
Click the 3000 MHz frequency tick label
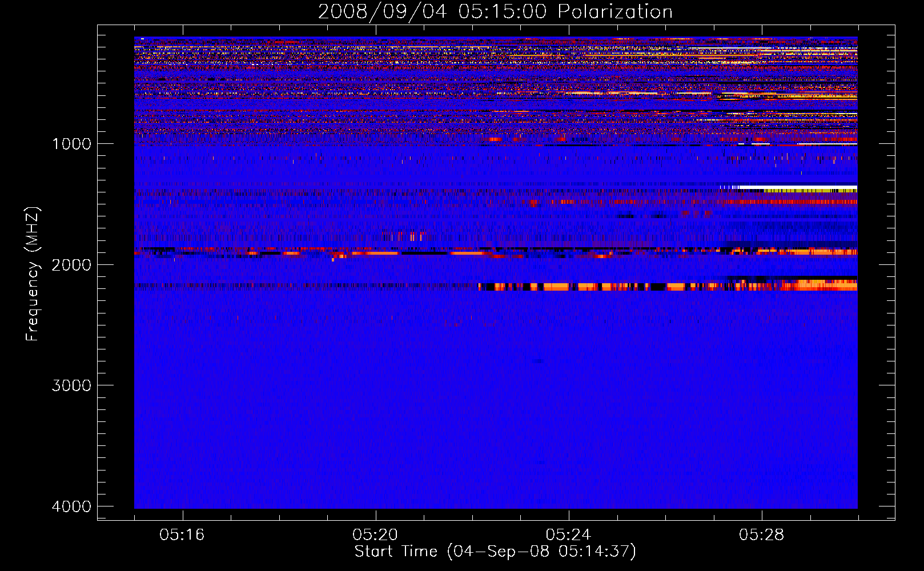coord(71,385)
